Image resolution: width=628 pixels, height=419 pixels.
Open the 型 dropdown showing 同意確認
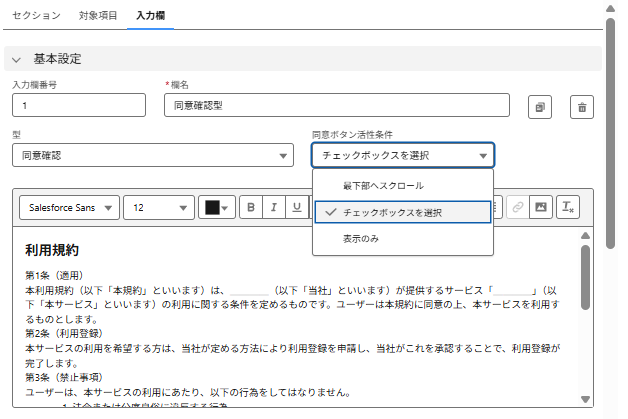pyautogui.click(x=153, y=155)
